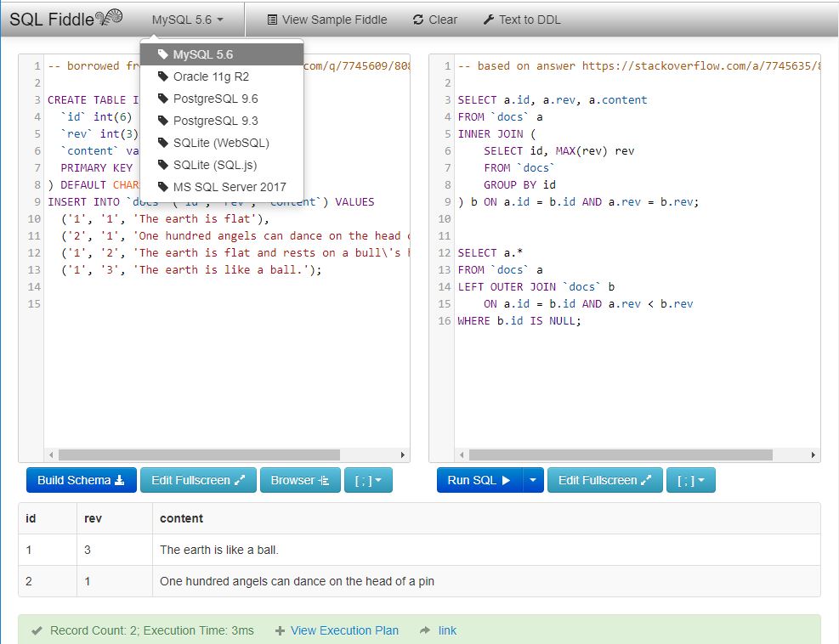
Task: Choose PostgreSQL 9.6 database
Action: point(222,99)
